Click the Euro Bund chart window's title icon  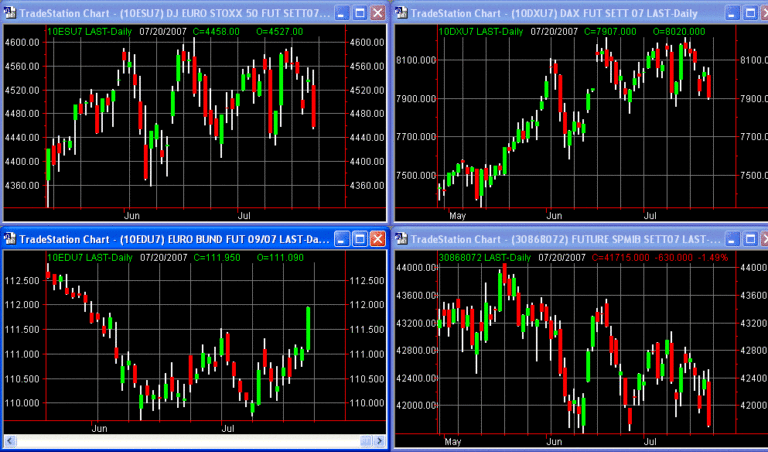click(12, 239)
